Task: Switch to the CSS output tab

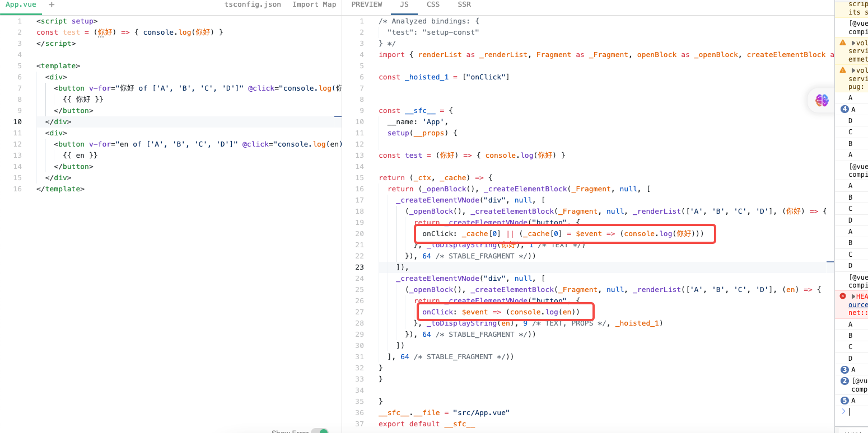Action: coord(433,4)
